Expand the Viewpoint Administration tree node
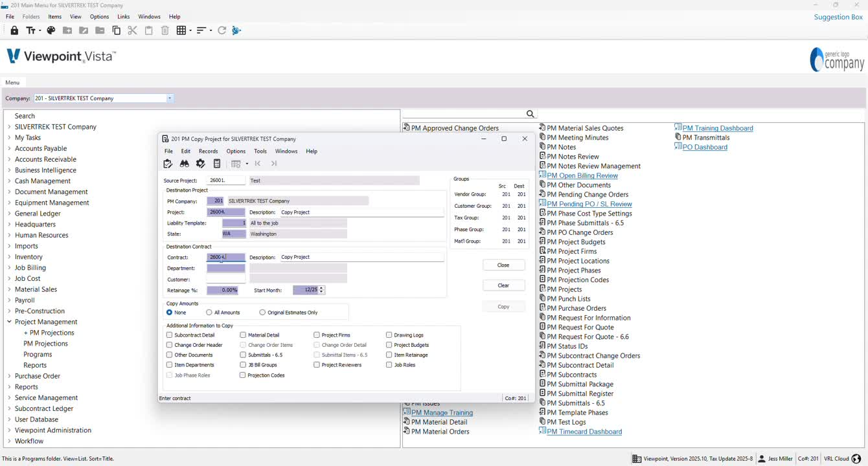The image size is (868, 466). click(x=9, y=430)
